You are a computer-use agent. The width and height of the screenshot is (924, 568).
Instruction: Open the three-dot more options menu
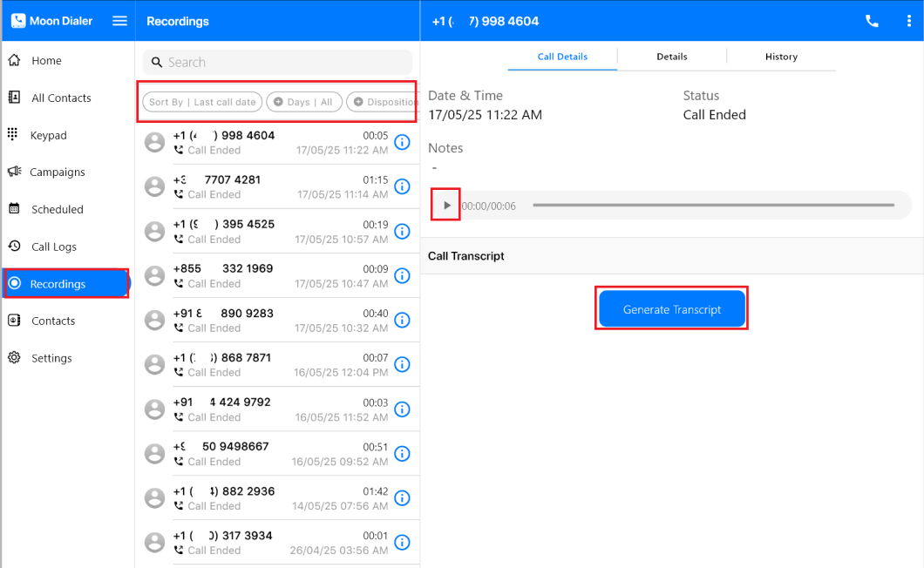click(x=909, y=21)
